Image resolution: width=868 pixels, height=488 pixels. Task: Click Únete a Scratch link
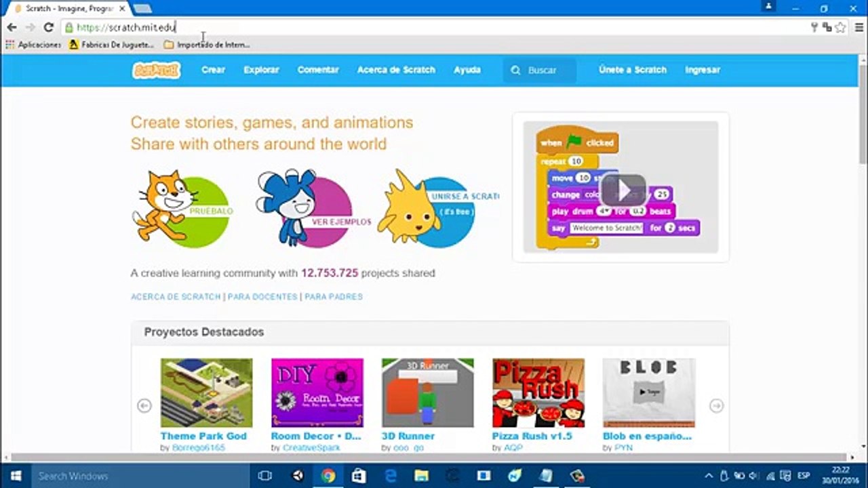point(633,70)
